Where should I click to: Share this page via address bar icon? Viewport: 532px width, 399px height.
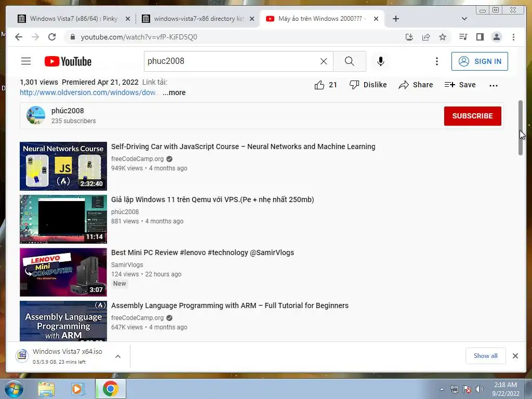426,37
